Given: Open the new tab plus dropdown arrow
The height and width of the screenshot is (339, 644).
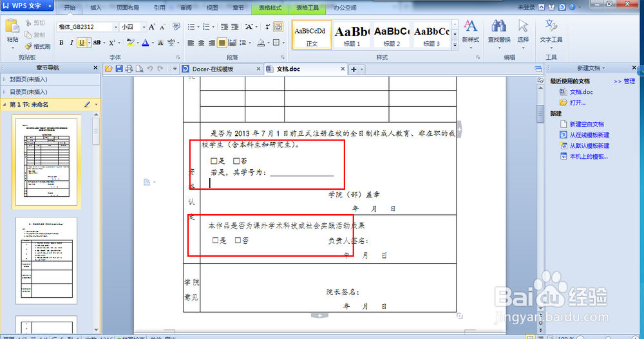Looking at the screenshot, I should pyautogui.click(x=362, y=69).
